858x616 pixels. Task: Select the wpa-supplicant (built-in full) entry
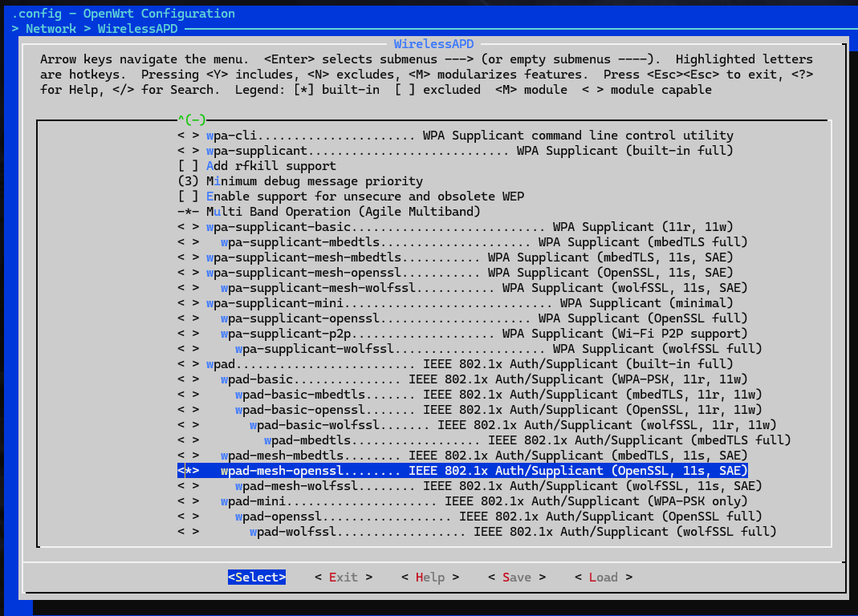[455, 151]
